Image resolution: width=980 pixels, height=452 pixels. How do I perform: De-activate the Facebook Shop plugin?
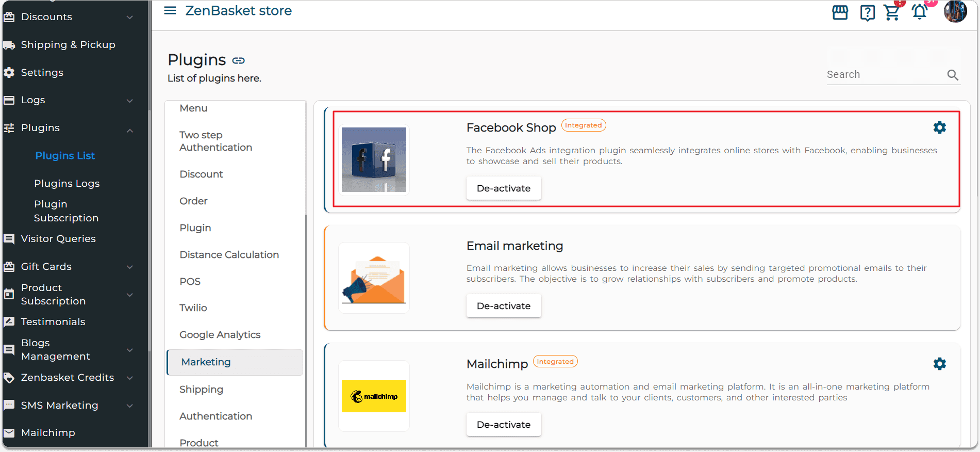[503, 188]
